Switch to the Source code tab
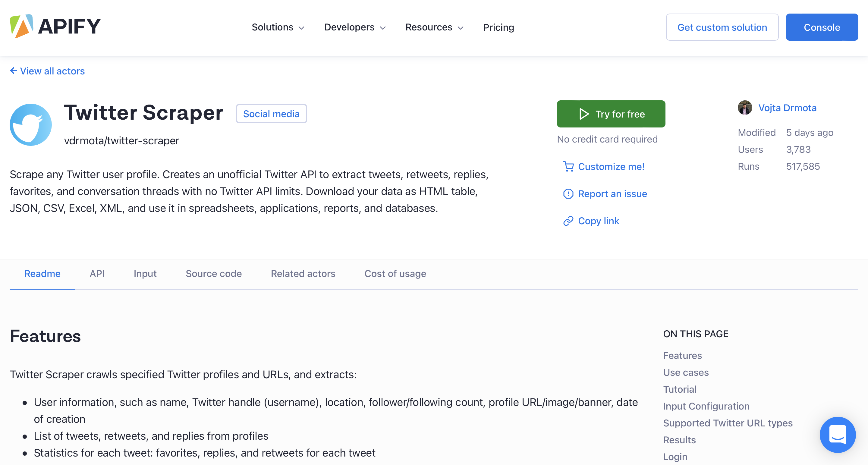This screenshot has width=868, height=465. pyautogui.click(x=214, y=274)
